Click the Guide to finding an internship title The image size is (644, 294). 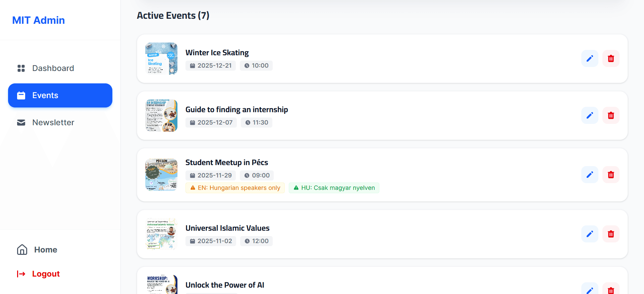pos(237,109)
